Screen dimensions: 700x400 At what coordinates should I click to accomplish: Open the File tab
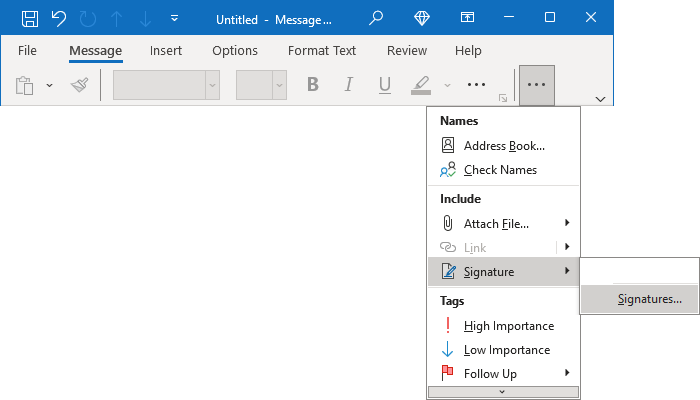(27, 50)
